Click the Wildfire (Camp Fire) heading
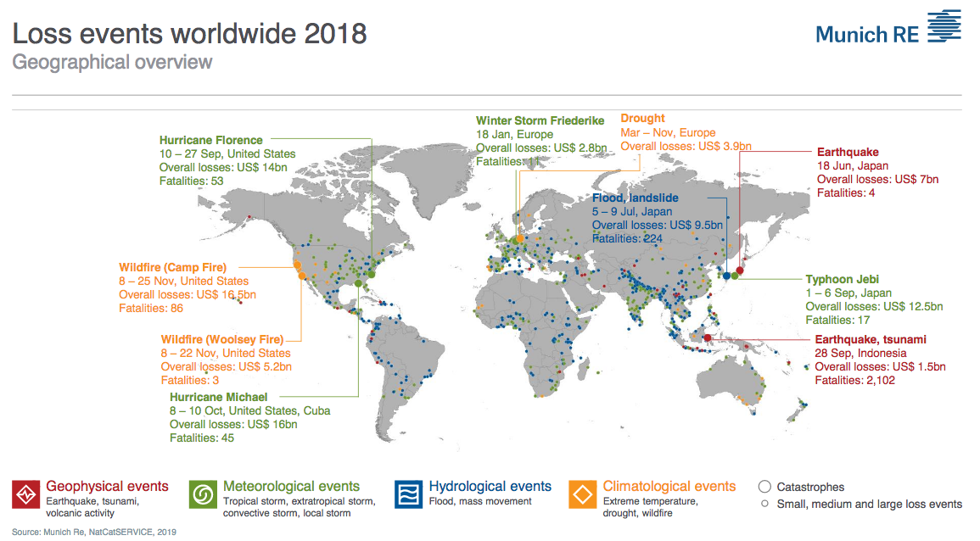 pyautogui.click(x=172, y=267)
